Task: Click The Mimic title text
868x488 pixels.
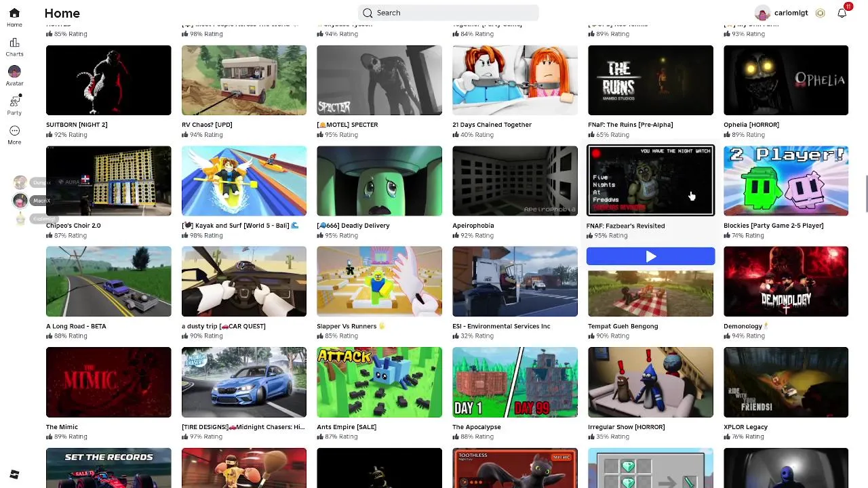Action: [x=62, y=427]
